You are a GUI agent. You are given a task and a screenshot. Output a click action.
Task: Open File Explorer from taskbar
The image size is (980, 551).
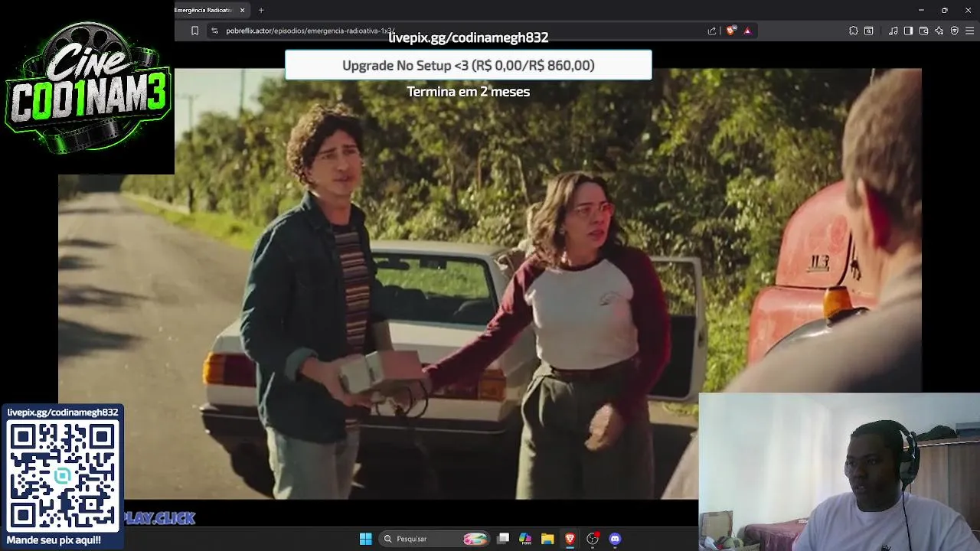(x=547, y=539)
